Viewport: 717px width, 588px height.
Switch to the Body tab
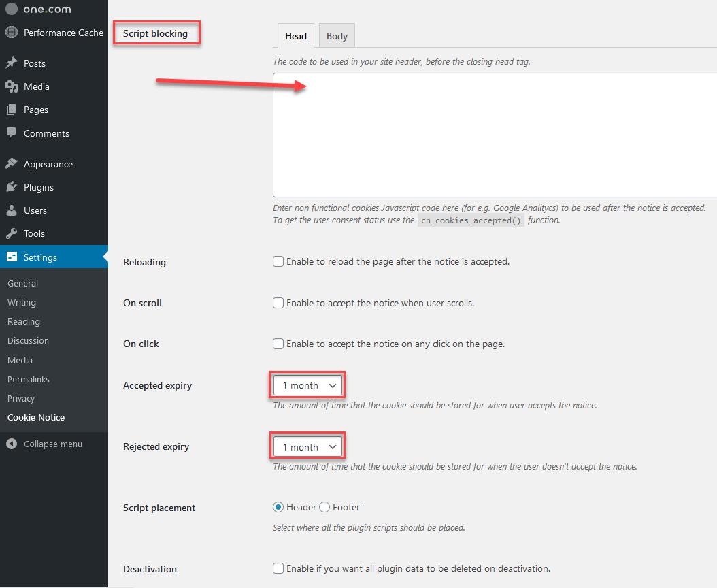(336, 35)
